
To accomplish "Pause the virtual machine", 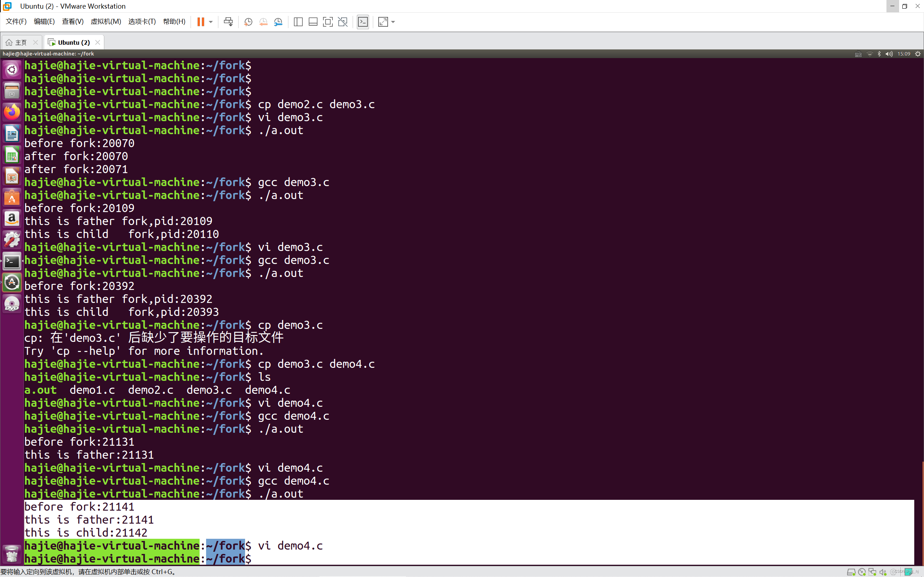I will (x=200, y=22).
